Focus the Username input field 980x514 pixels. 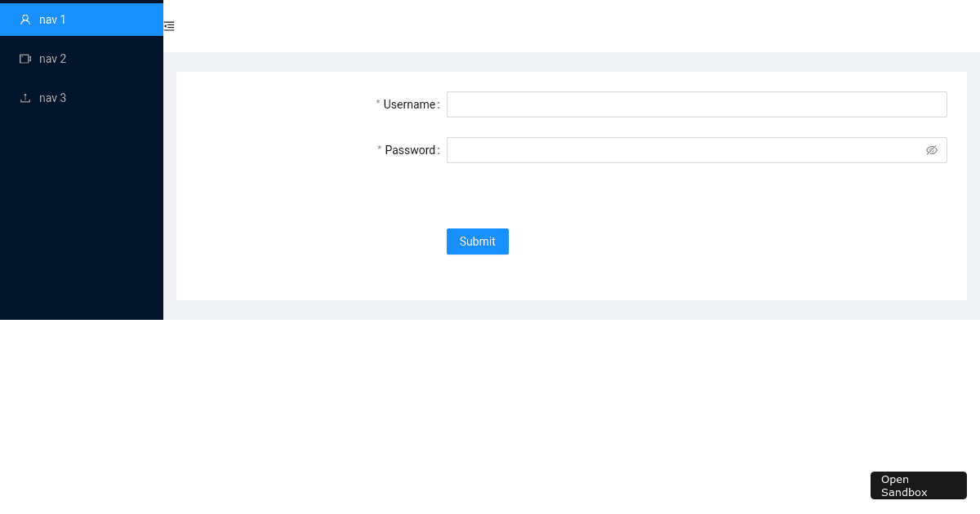pyautogui.click(x=697, y=104)
